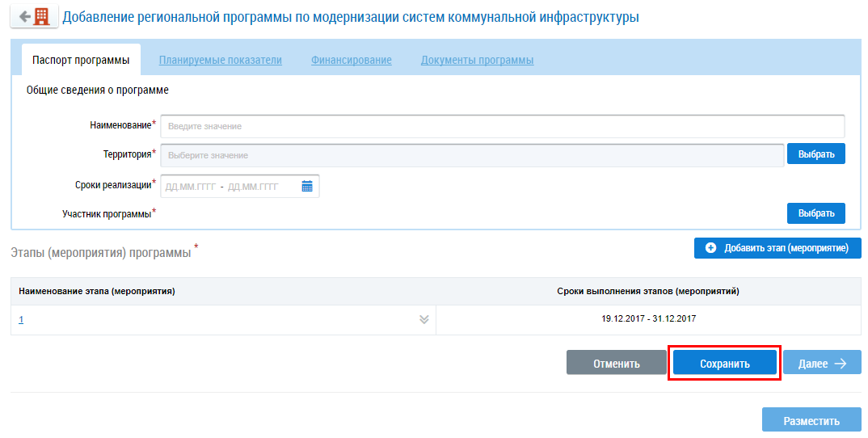
Task: Click Добавить этап (мероприятие) button
Action: point(777,248)
